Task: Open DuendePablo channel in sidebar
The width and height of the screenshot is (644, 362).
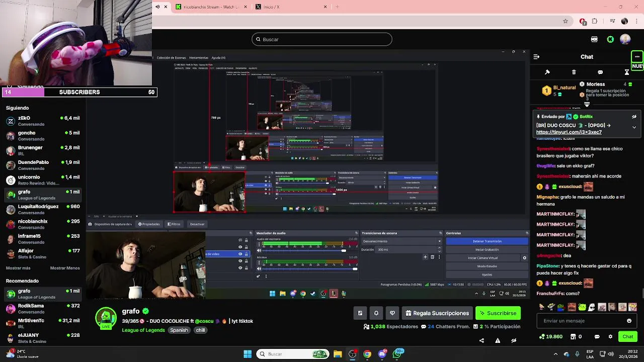Action: pyautogui.click(x=43, y=165)
